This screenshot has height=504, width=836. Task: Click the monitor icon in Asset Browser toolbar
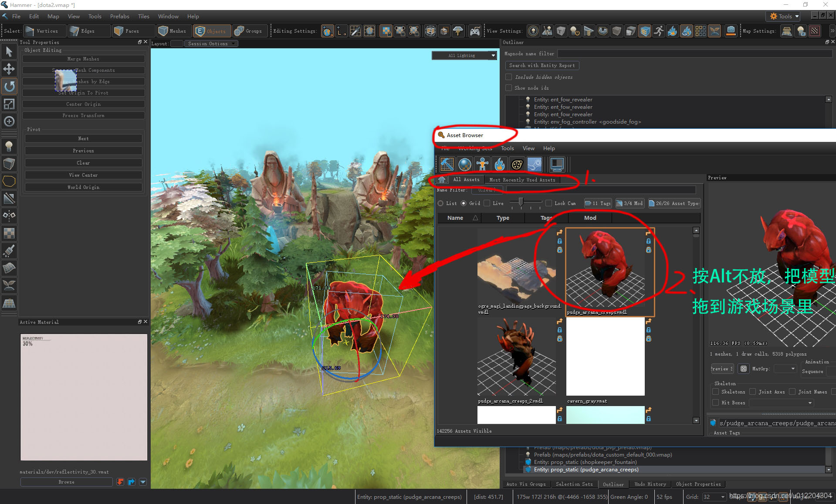(557, 165)
